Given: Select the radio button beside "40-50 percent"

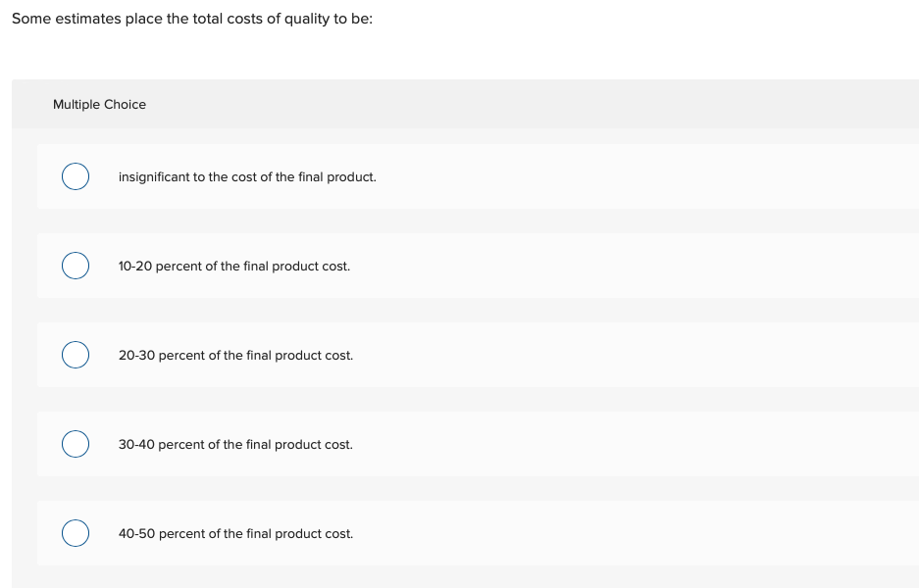Looking at the screenshot, I should (x=76, y=533).
